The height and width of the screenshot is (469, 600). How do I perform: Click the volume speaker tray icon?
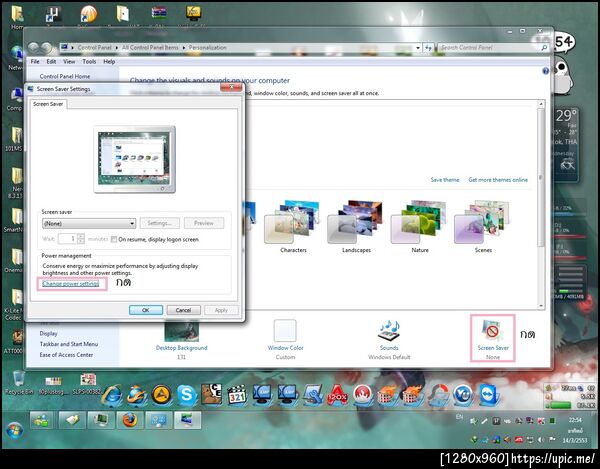point(541,440)
